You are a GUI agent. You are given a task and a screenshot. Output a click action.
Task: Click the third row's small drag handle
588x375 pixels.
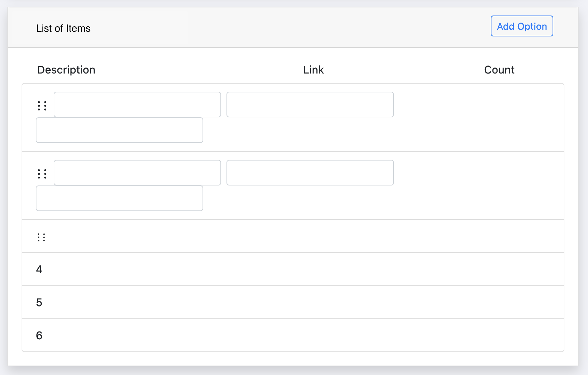[41, 237]
